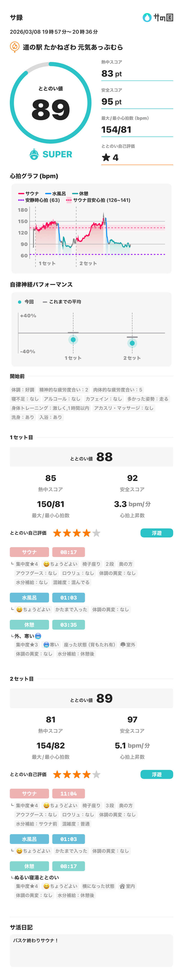
Task: Click the サの国 logo in the header
Action: pyautogui.click(x=157, y=18)
